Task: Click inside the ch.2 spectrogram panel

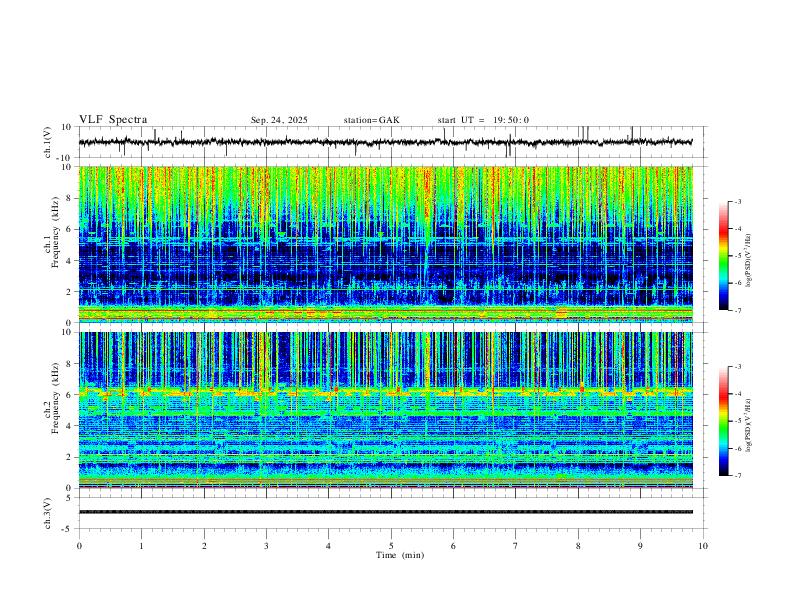Action: click(385, 410)
